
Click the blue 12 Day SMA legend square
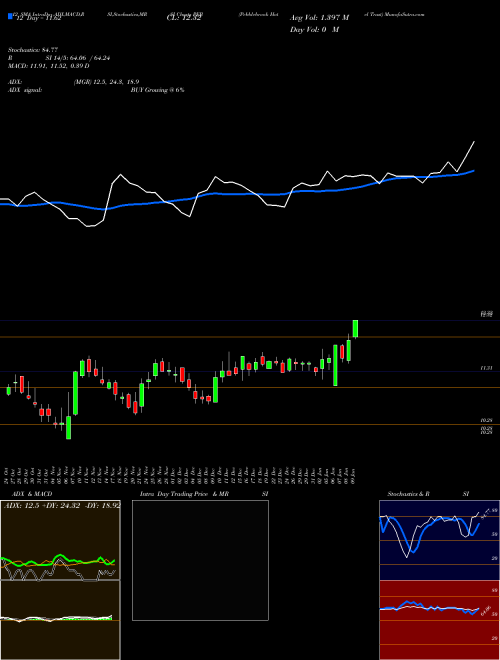[x=11, y=16]
